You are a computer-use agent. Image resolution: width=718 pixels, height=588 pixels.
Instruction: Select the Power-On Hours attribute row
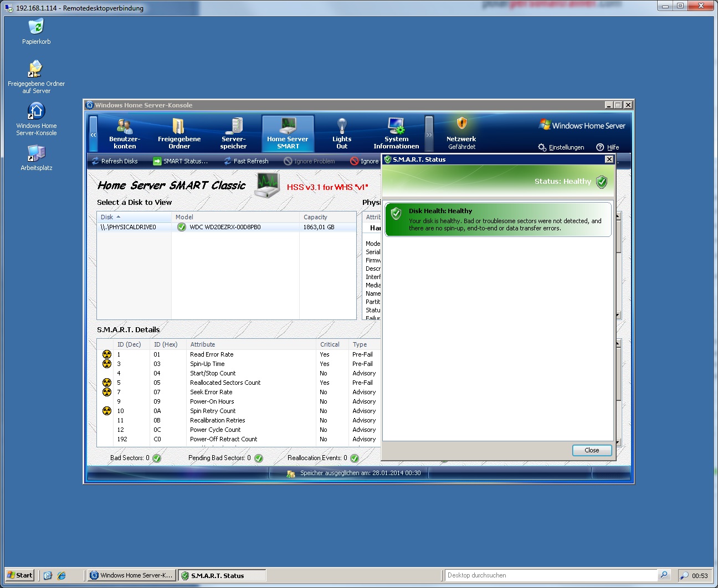[239, 401]
